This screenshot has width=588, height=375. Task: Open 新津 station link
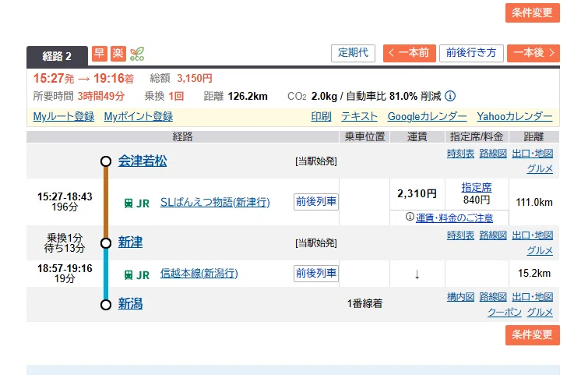pyautogui.click(x=131, y=242)
